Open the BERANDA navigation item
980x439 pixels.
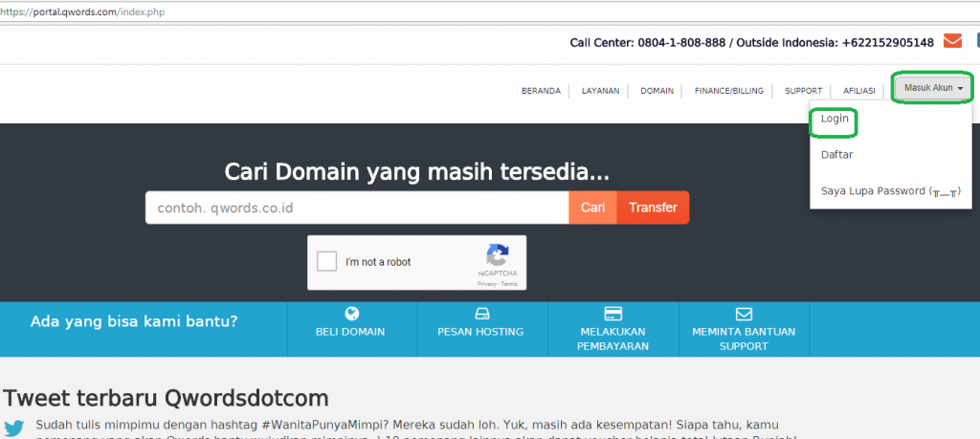click(x=541, y=91)
